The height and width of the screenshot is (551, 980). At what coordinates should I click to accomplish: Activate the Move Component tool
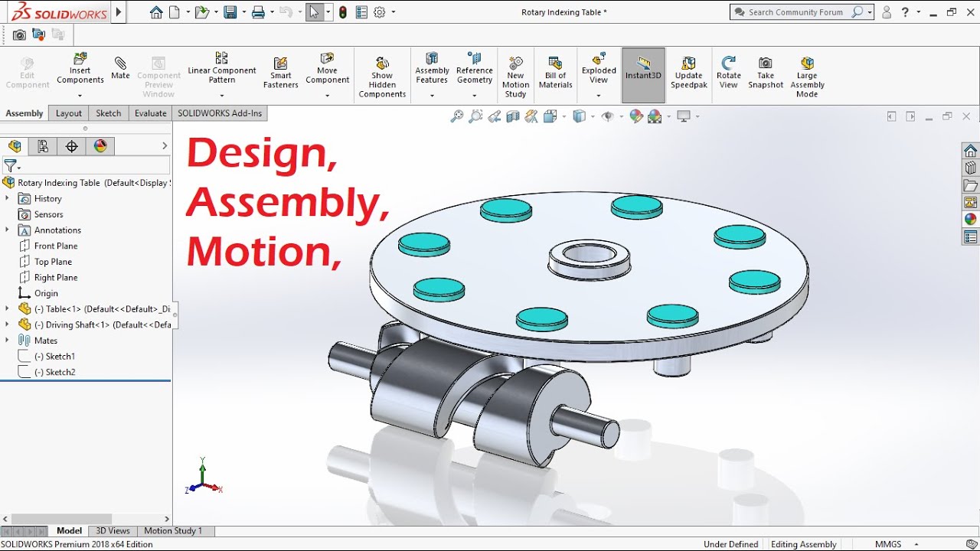pyautogui.click(x=327, y=69)
